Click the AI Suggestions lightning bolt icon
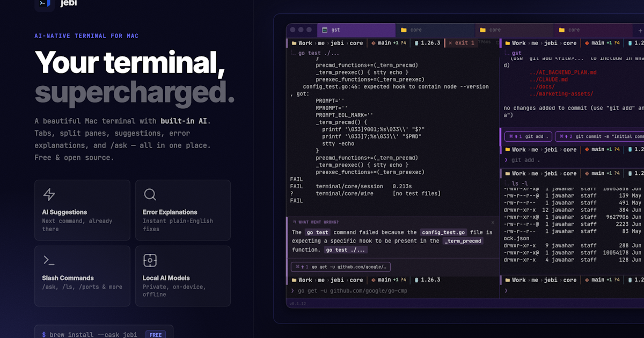Image resolution: width=644 pixels, height=338 pixels. coord(49,194)
